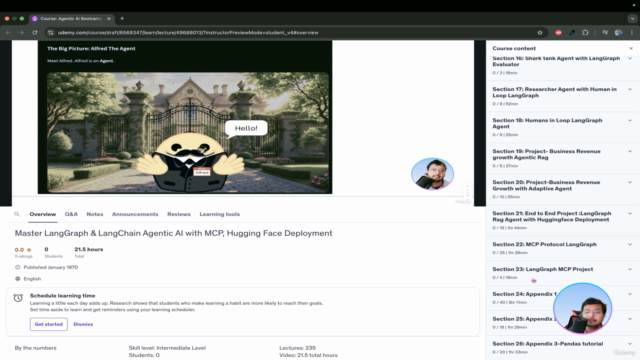Click the globe icon beside English

click(x=18, y=279)
